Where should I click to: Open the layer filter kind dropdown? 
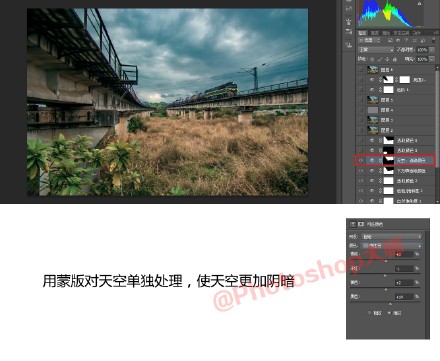click(x=369, y=40)
